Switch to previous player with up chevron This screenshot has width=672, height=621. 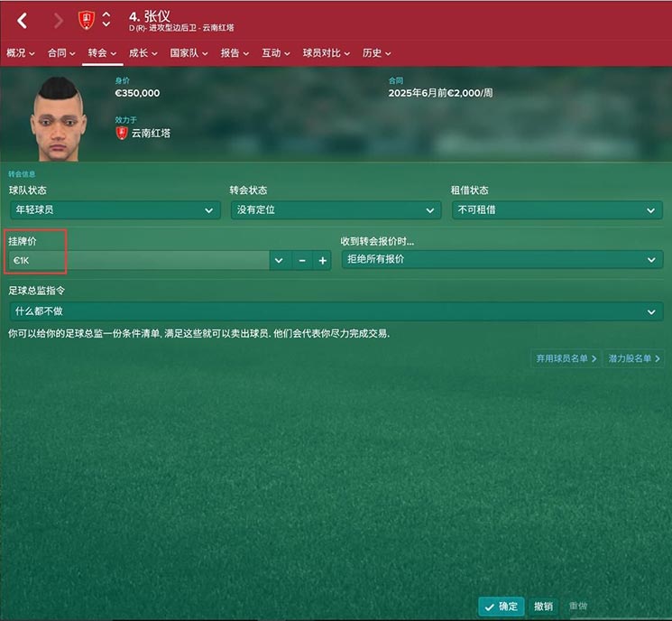coord(106,14)
